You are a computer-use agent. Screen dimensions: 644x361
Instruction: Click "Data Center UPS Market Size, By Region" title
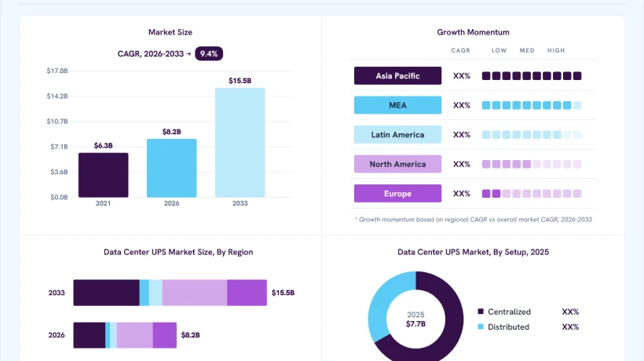point(178,252)
